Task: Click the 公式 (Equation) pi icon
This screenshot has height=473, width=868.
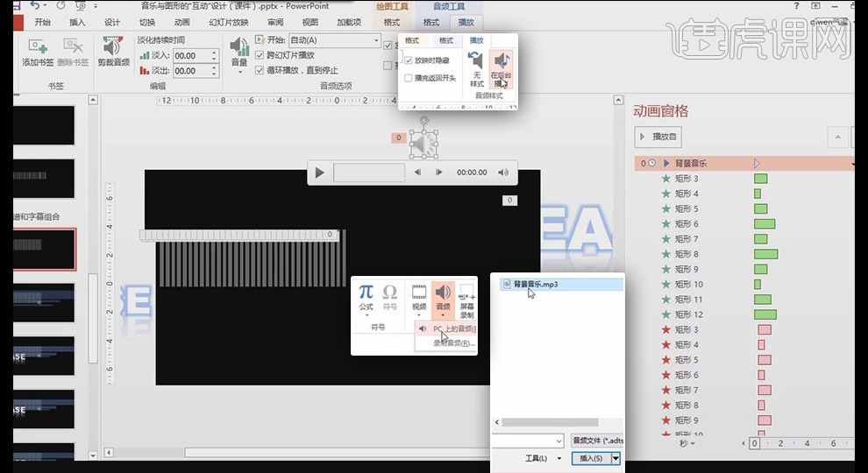Action: tap(366, 296)
